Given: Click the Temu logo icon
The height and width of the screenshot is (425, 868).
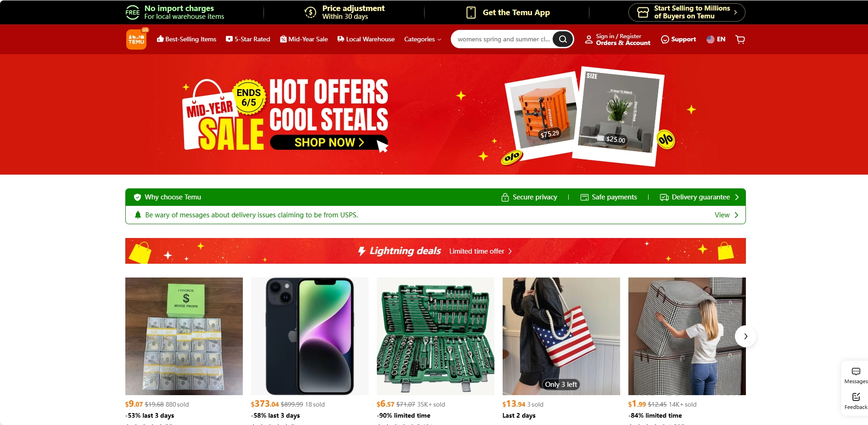Looking at the screenshot, I should tap(136, 40).
